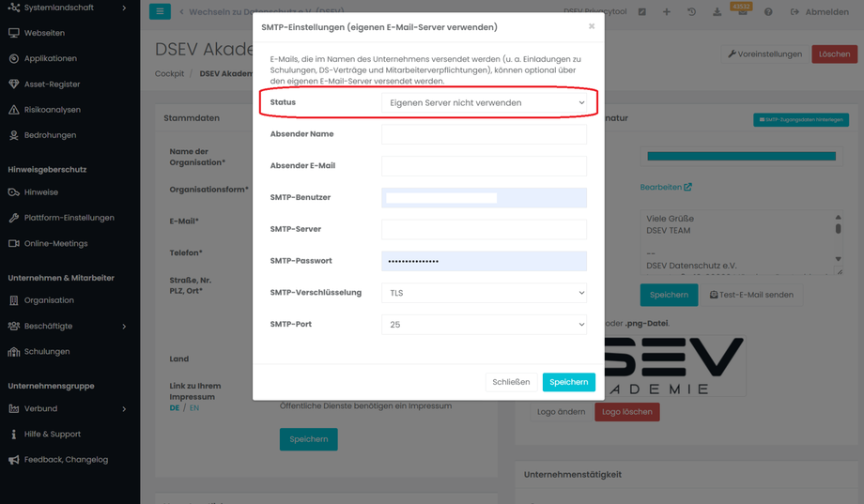Click the back chevron before Wechseln zu
The height and width of the screenshot is (504, 864).
(181, 11)
